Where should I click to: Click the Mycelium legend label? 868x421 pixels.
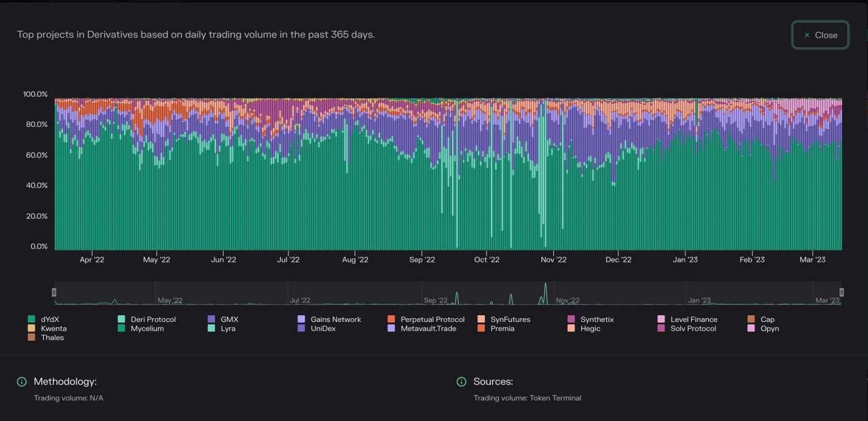[x=147, y=329]
